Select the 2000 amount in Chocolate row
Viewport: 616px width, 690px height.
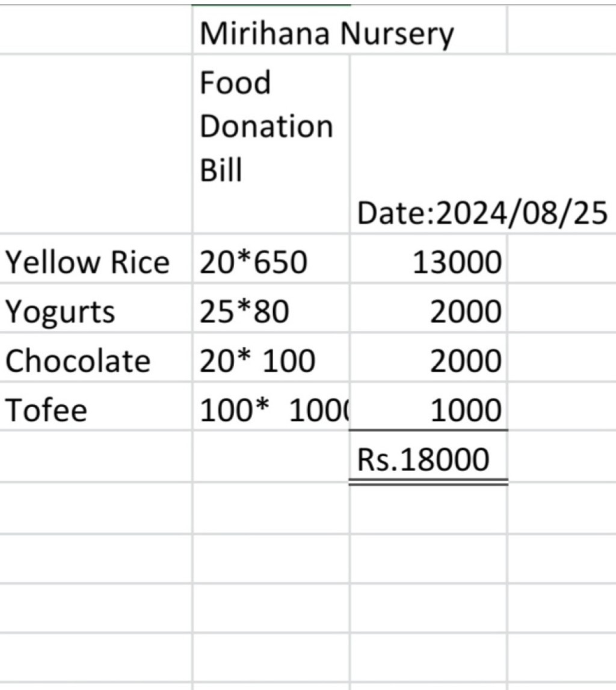pyautogui.click(x=428, y=357)
